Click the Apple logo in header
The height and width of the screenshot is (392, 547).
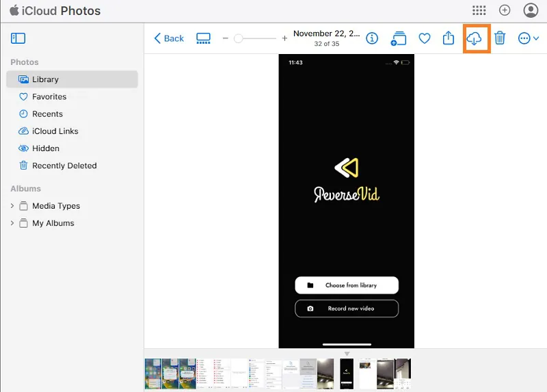(14, 10)
